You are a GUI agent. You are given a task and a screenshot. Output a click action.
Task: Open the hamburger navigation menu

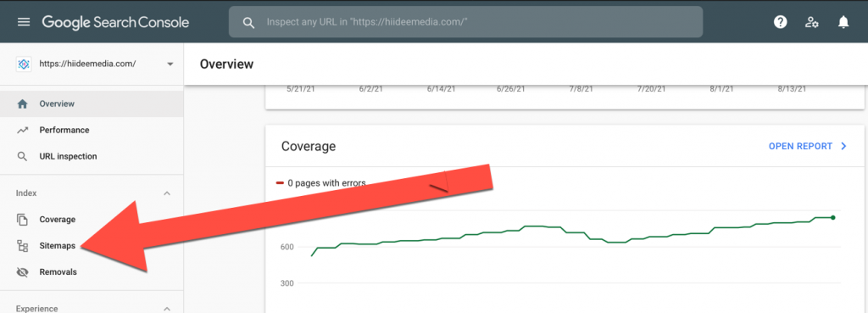pyautogui.click(x=23, y=22)
